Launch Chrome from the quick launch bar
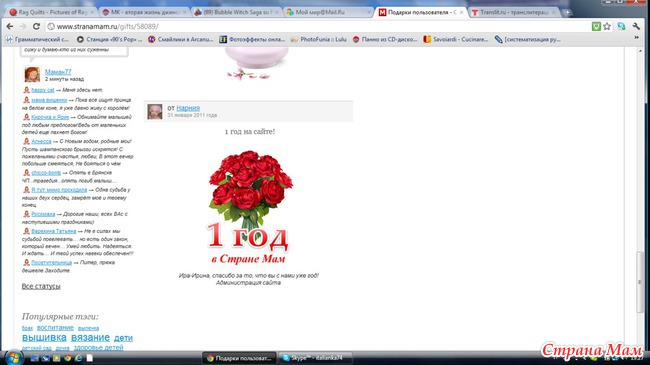 tap(67, 358)
